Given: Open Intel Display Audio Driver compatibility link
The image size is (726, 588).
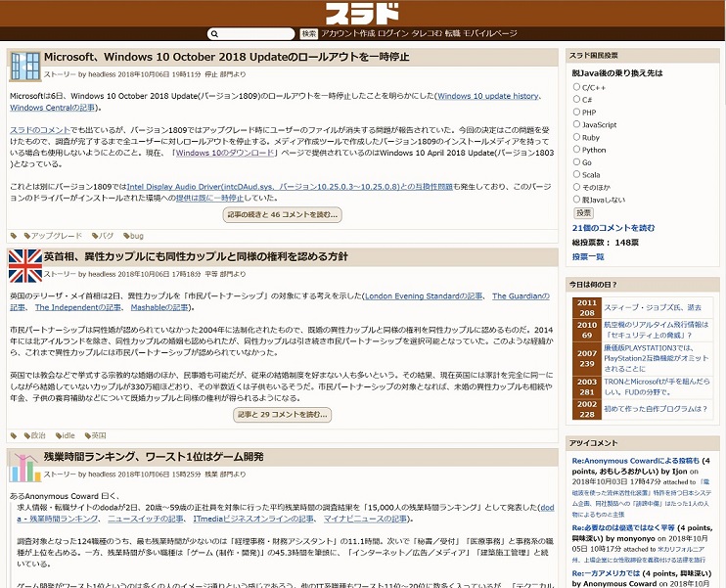Looking at the screenshot, I should click(290, 187).
